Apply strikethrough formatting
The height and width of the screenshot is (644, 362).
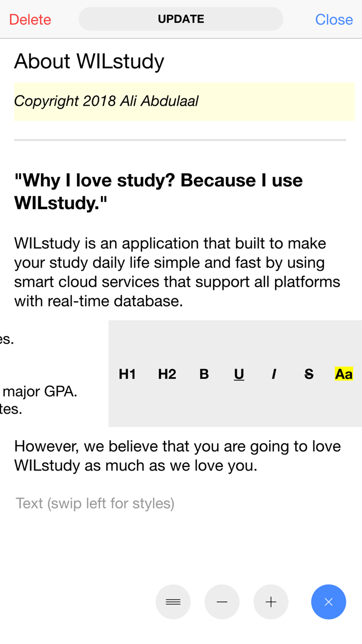point(309,374)
